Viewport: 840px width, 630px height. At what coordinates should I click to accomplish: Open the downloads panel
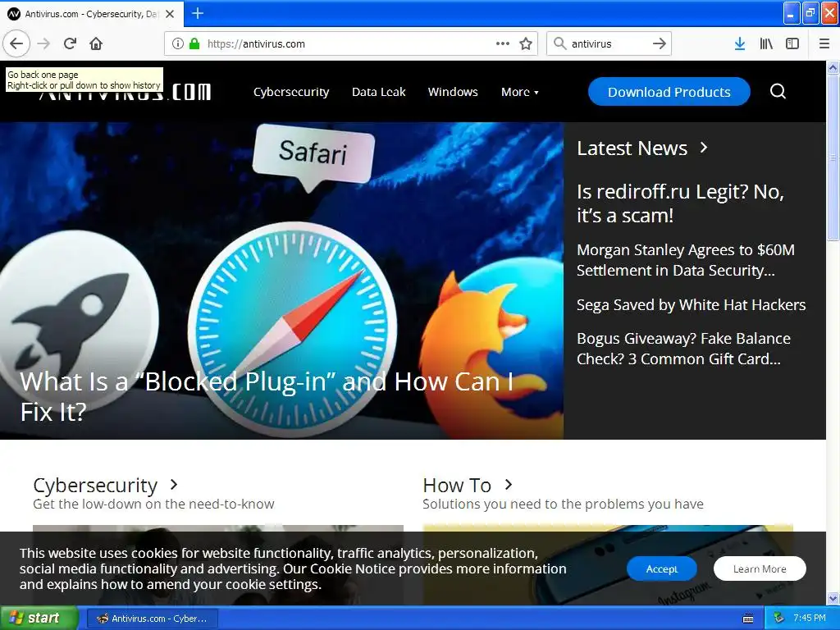(740, 44)
